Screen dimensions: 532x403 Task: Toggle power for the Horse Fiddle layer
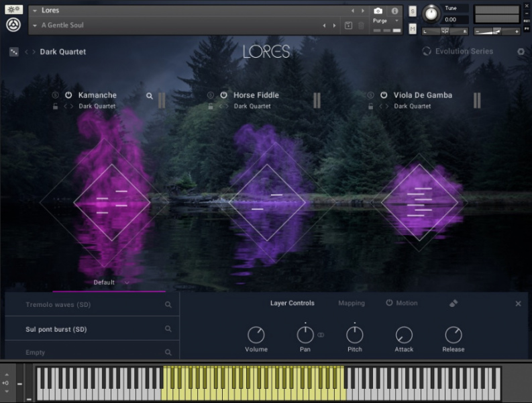point(223,95)
